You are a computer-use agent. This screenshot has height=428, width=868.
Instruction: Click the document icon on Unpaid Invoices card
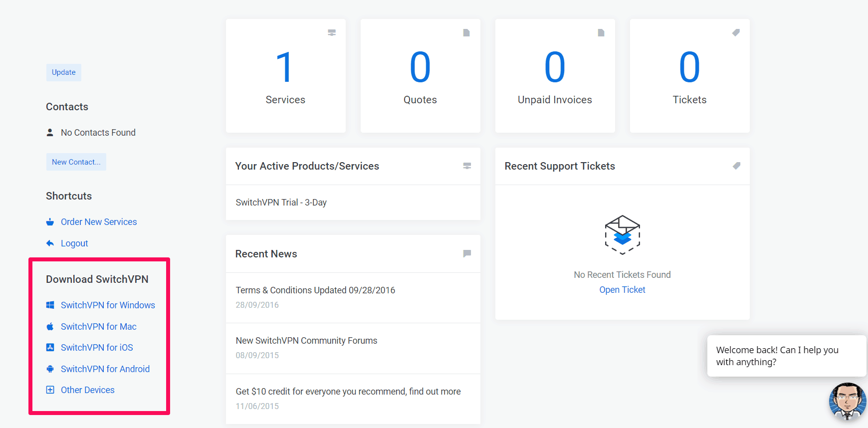click(601, 32)
